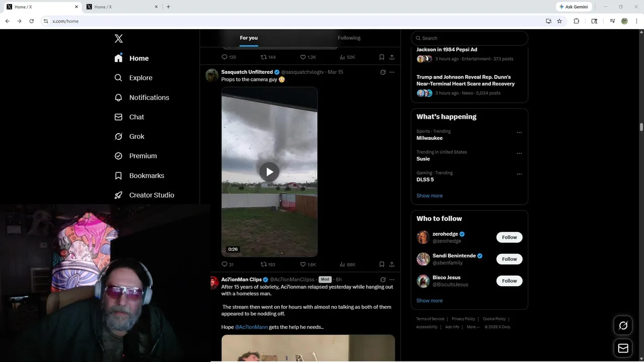Image resolution: width=644 pixels, height=362 pixels.
Task: Share the upper post with 135 replies
Action: point(392,57)
